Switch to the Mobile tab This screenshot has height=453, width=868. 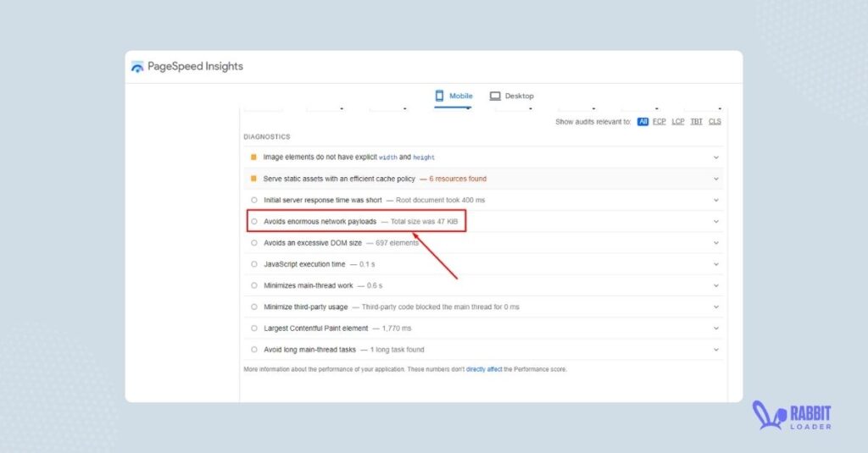click(x=453, y=97)
